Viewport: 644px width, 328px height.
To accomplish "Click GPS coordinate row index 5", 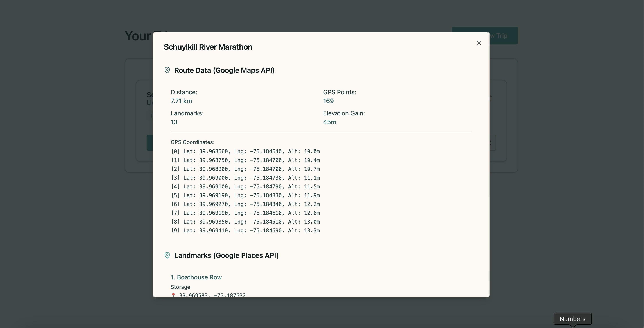I will click(x=245, y=195).
